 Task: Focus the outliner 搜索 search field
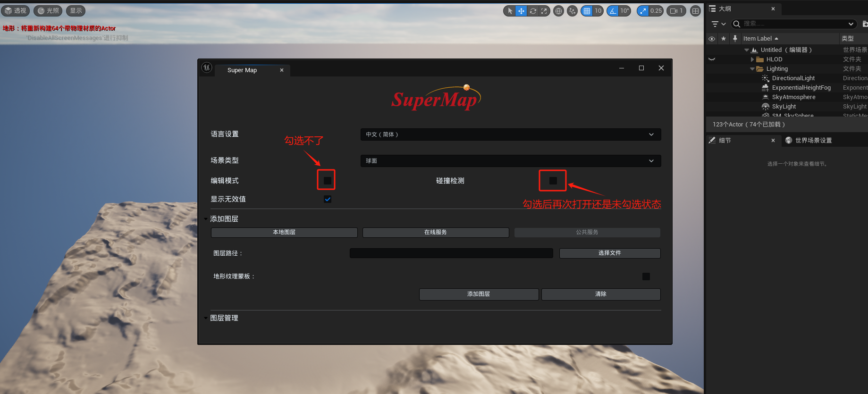(793, 24)
